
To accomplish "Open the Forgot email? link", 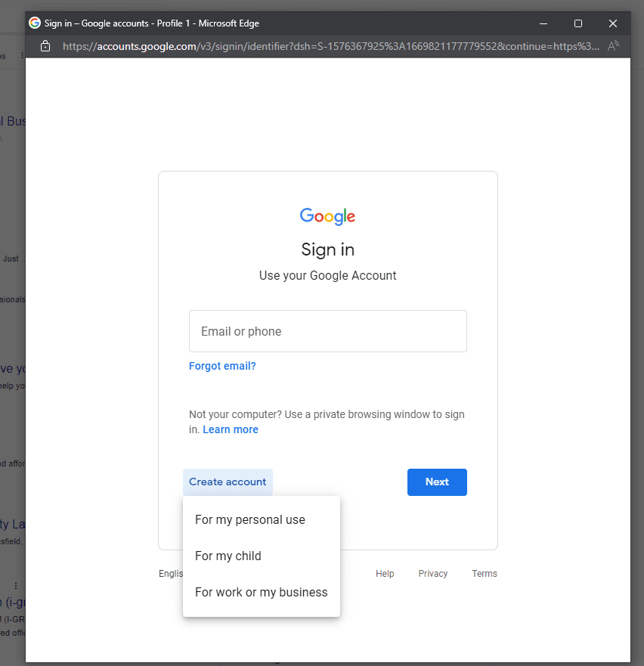I will pyautogui.click(x=222, y=366).
